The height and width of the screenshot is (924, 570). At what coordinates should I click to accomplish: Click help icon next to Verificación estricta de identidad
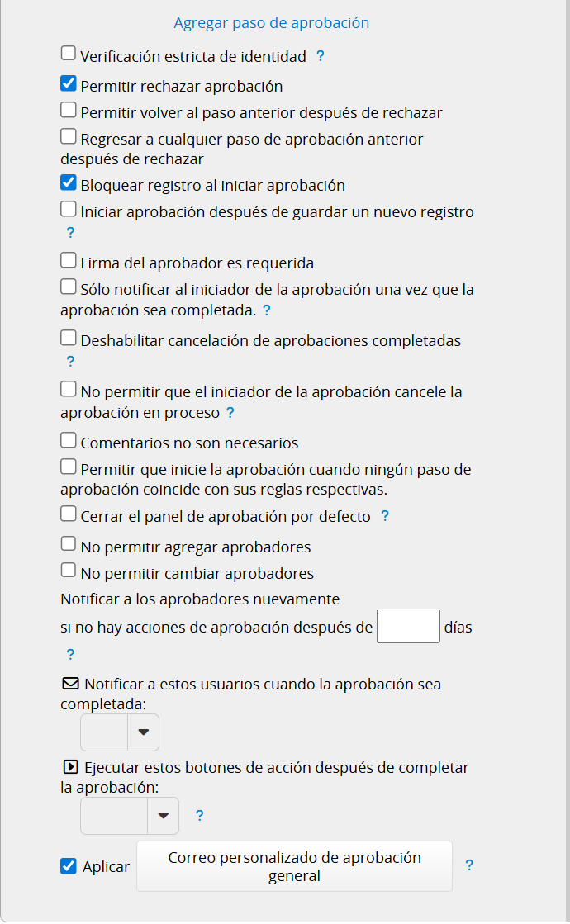[321, 57]
